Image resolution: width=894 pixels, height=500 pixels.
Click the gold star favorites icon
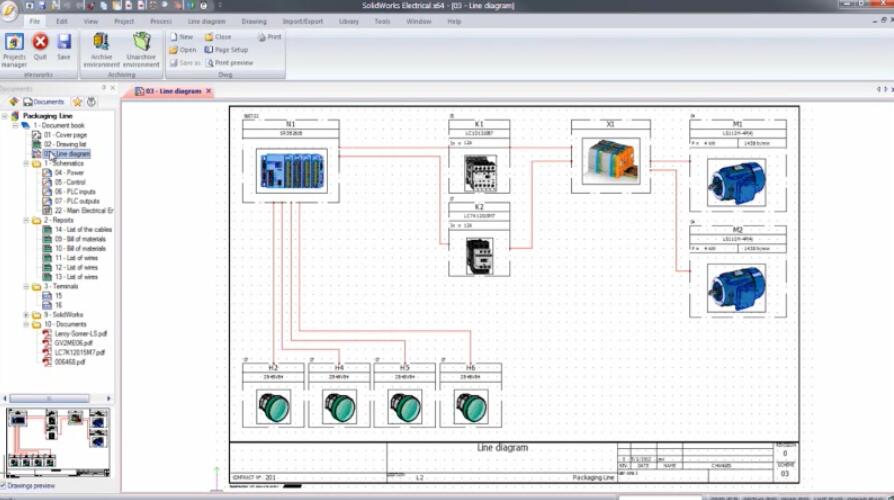click(77, 102)
